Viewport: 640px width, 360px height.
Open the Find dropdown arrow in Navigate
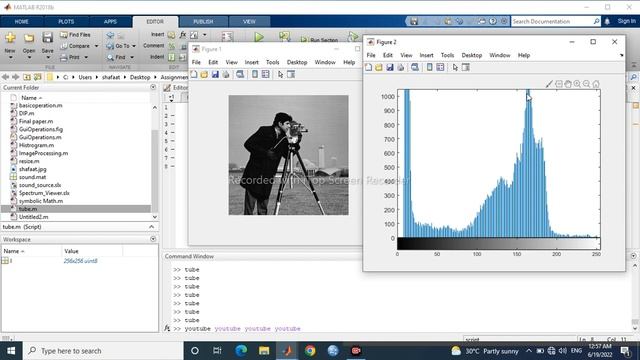pos(131,58)
